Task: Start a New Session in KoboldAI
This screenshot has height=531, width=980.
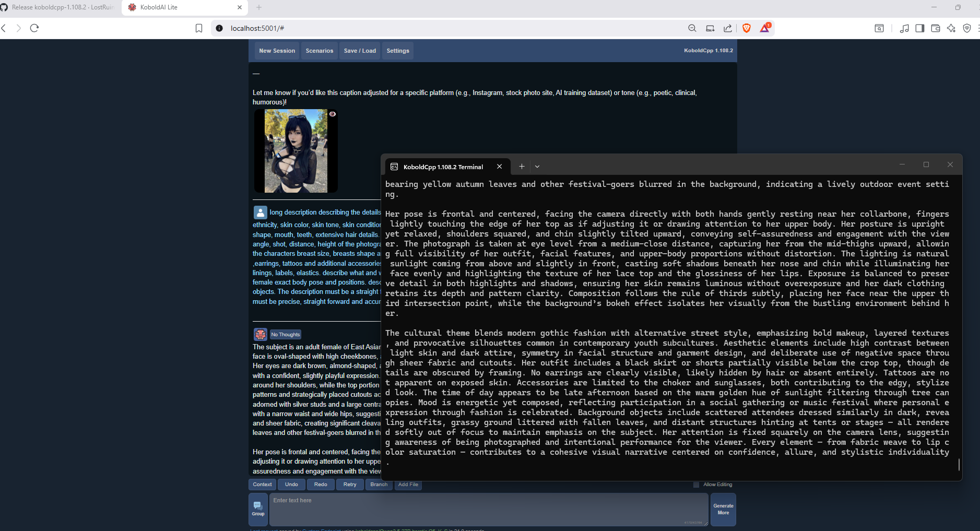Action: 277,51
